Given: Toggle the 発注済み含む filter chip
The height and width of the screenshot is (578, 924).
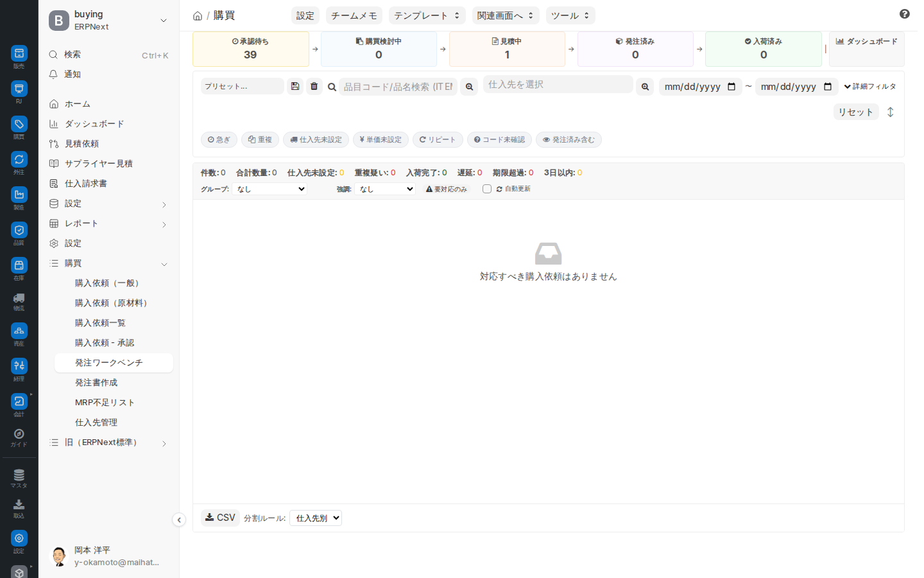Looking at the screenshot, I should (569, 139).
